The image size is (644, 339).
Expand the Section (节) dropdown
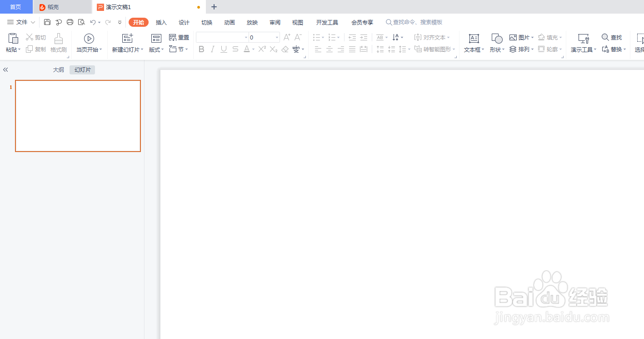pyautogui.click(x=179, y=49)
